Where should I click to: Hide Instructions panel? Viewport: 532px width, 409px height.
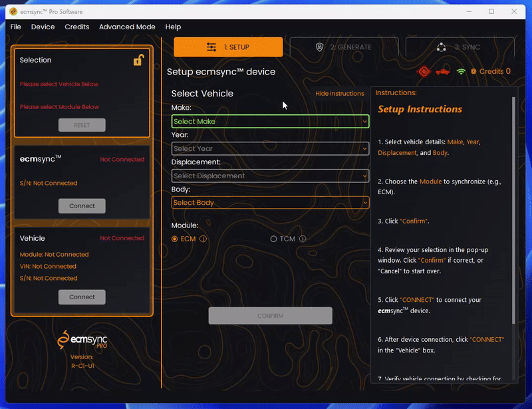[x=340, y=93]
